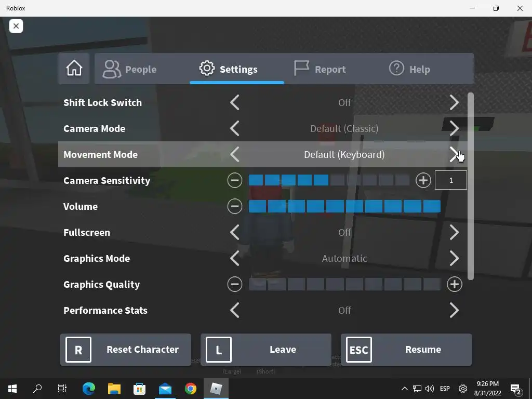Click the ESP input language indicator
This screenshot has height=399, width=532.
point(445,389)
